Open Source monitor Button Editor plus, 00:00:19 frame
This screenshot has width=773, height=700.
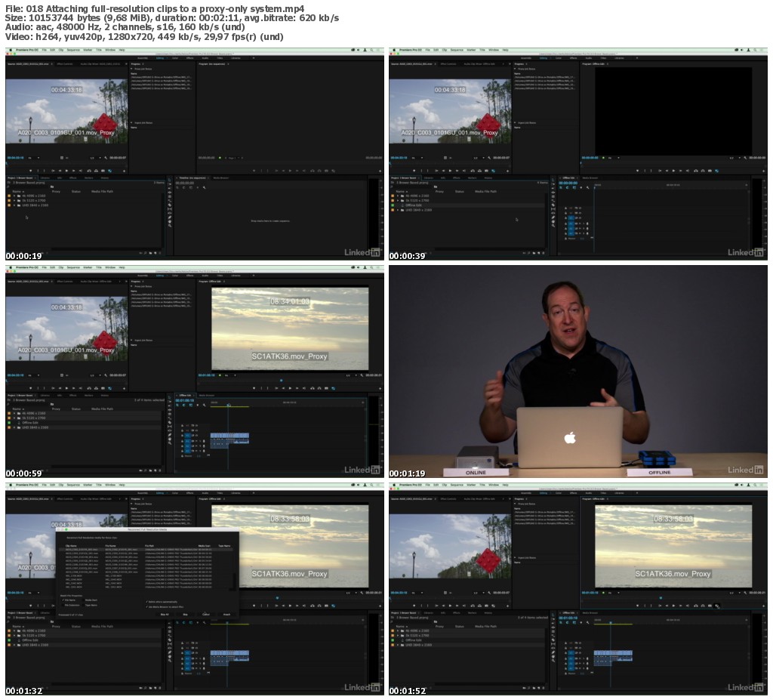point(125,171)
